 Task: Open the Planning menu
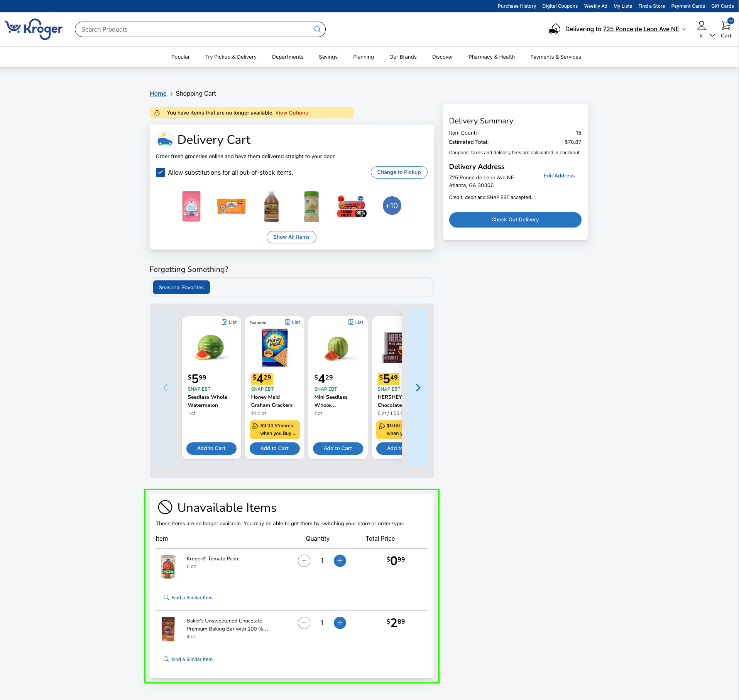click(364, 57)
